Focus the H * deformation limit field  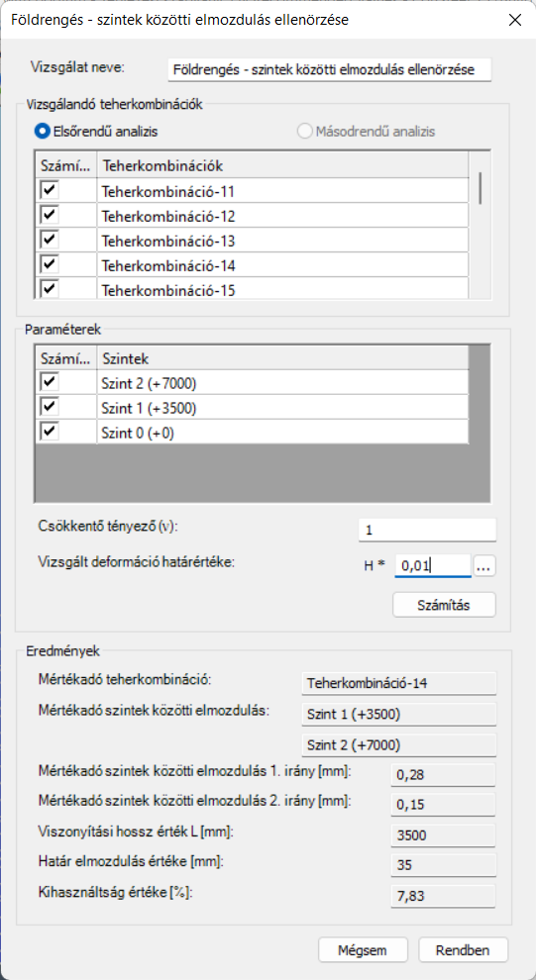tap(433, 567)
